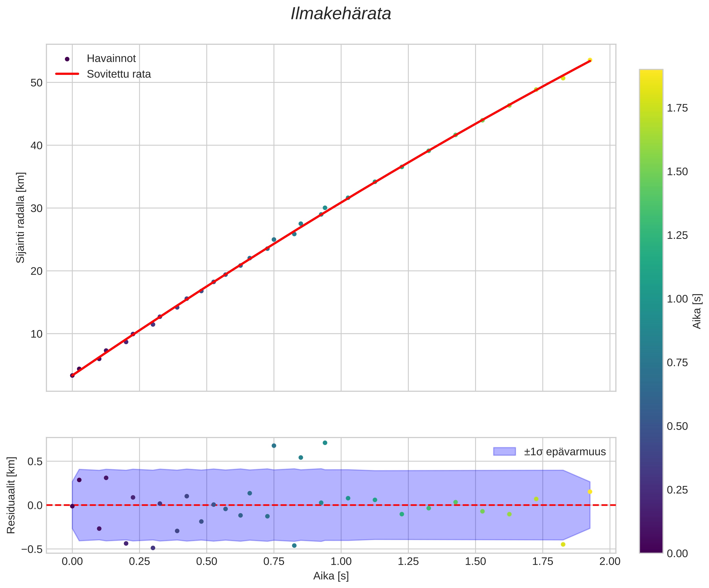Click the 'Residuaalit [km]' axis label
This screenshot has height=588, width=709.
(x=11, y=495)
